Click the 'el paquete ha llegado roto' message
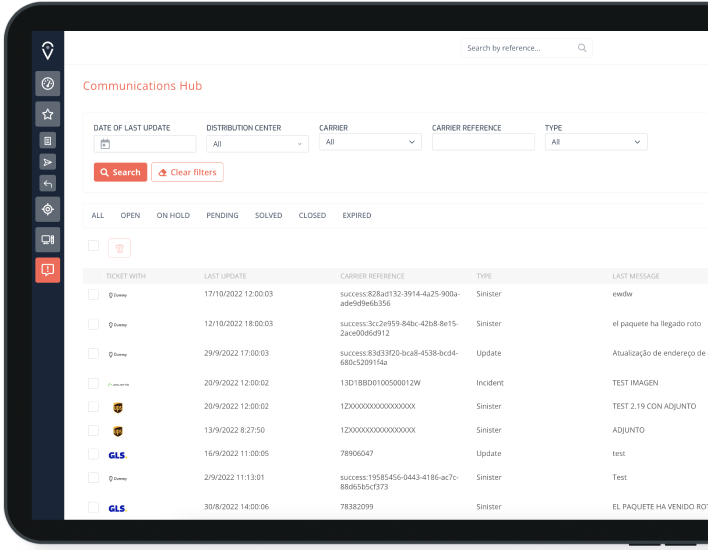Screen dimensions: 708x550 [x=657, y=323]
